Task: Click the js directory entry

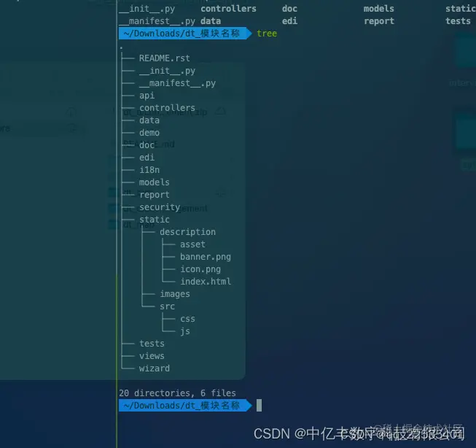Action: click(x=185, y=331)
